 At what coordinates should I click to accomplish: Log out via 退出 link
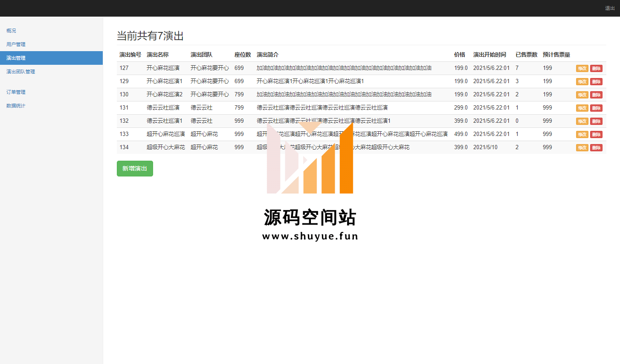610,8
